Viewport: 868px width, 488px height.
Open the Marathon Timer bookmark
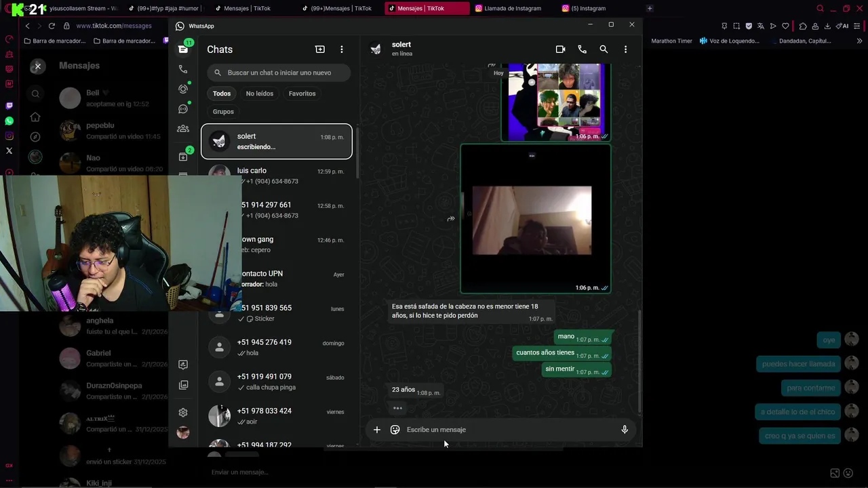[x=671, y=41]
